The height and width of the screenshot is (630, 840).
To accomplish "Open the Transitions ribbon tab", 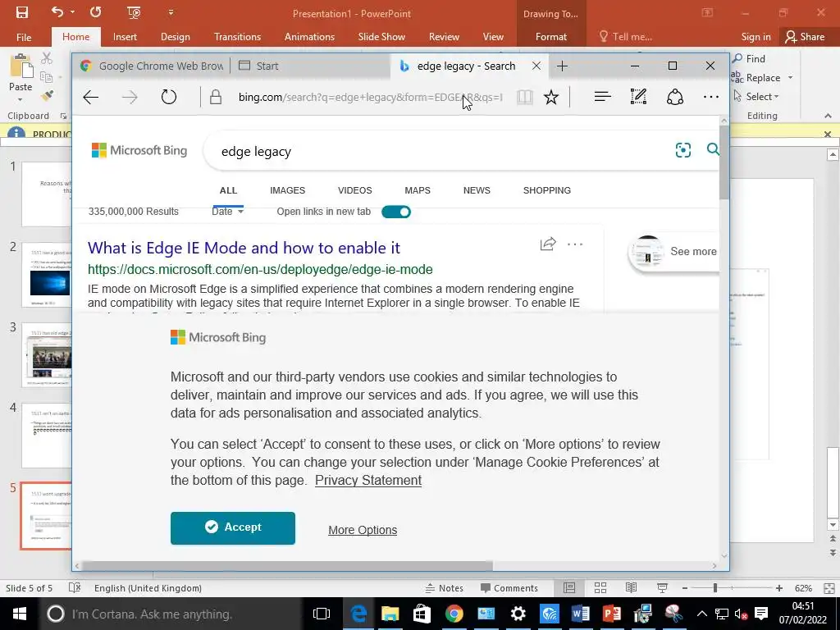I will point(237,37).
